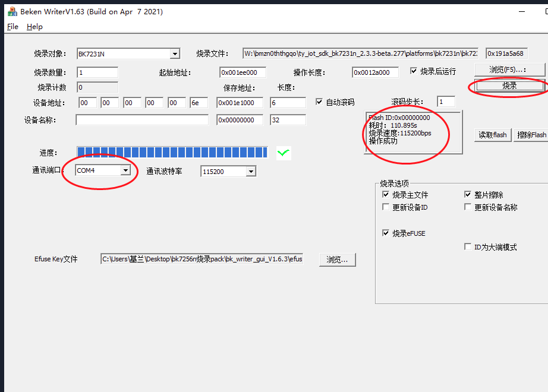Click the Efuse Key file path field

coord(201,259)
